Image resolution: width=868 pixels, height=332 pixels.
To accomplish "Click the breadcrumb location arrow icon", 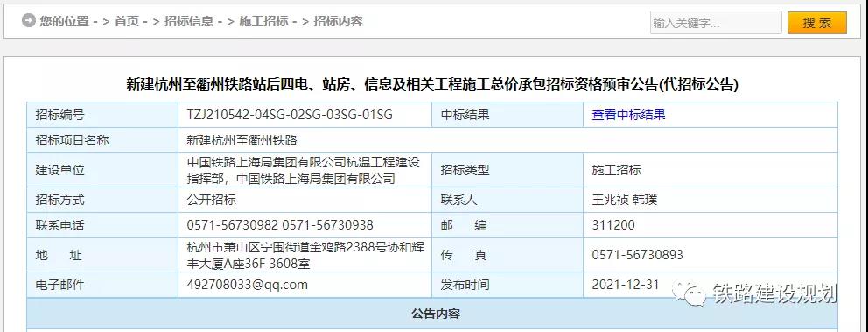I will 28,21.
